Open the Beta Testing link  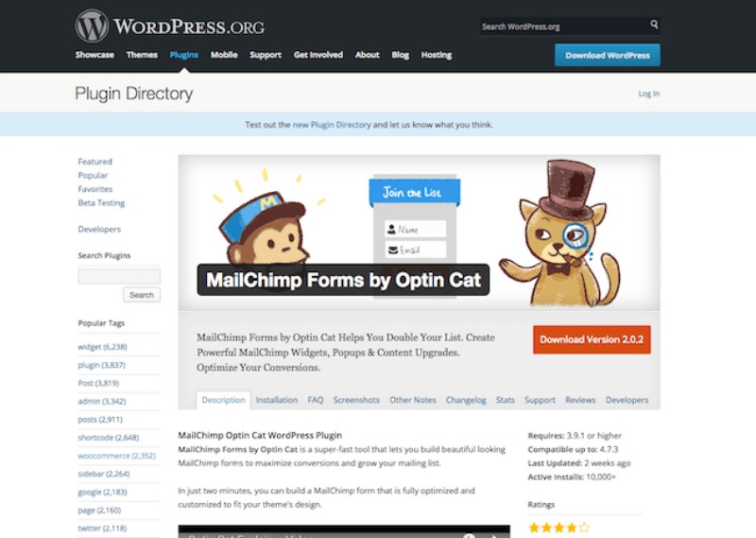[101, 203]
